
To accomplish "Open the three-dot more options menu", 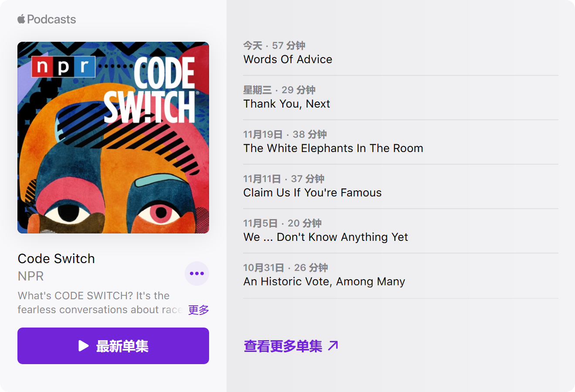I will [x=197, y=274].
